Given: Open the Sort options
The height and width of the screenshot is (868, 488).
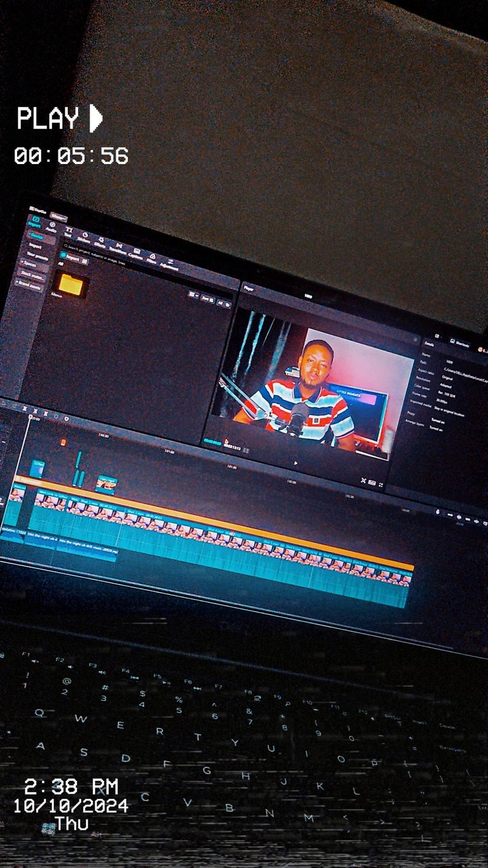Looking at the screenshot, I should click(208, 299).
